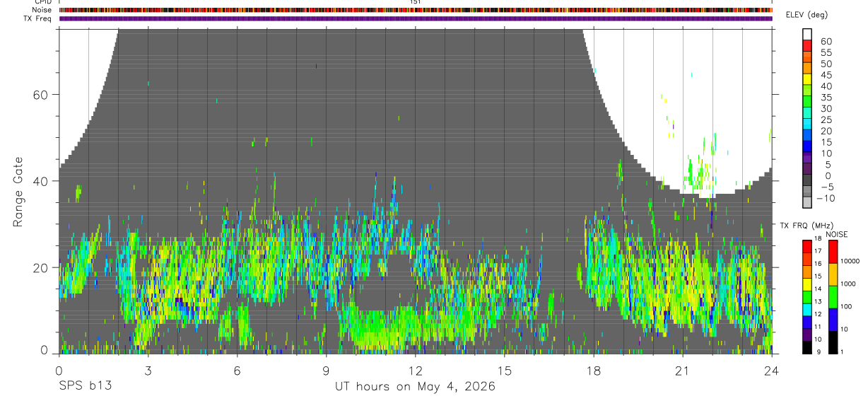Pick the orange NOISE swatch between 1000 and 10000
Viewport: 868px width, 401px height.
tap(833, 274)
